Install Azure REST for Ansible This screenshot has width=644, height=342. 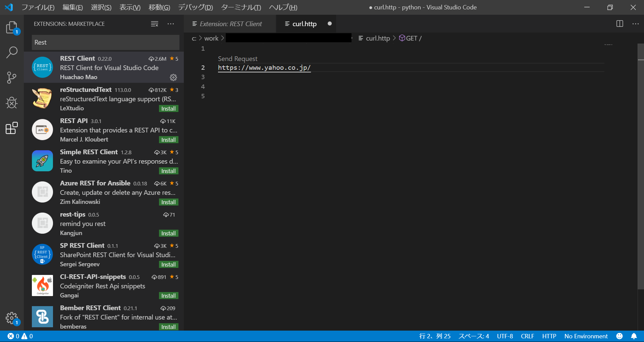pos(168,202)
